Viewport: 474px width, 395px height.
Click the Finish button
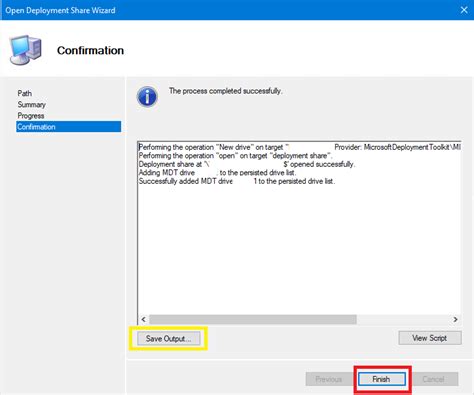point(382,379)
